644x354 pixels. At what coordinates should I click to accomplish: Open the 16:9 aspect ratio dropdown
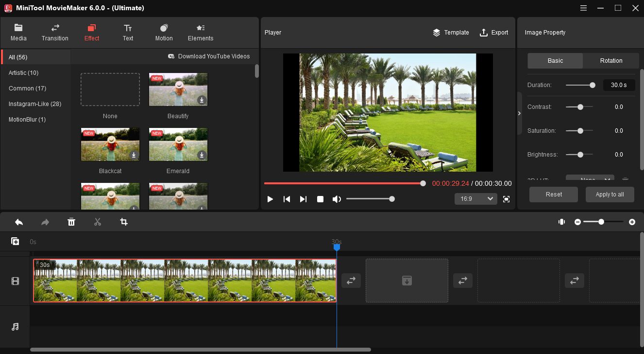475,199
